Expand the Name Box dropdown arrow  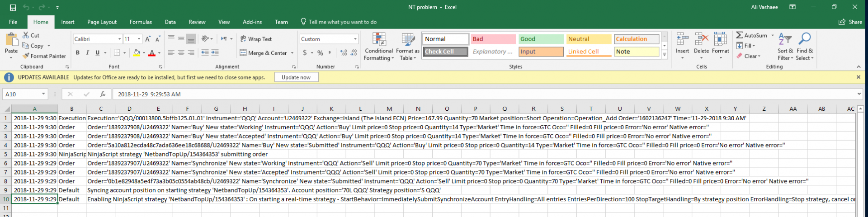[x=43, y=94]
